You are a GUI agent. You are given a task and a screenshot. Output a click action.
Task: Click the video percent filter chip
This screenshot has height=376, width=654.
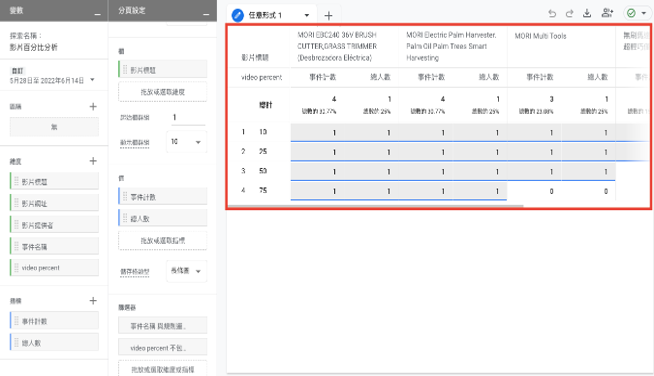(x=163, y=348)
